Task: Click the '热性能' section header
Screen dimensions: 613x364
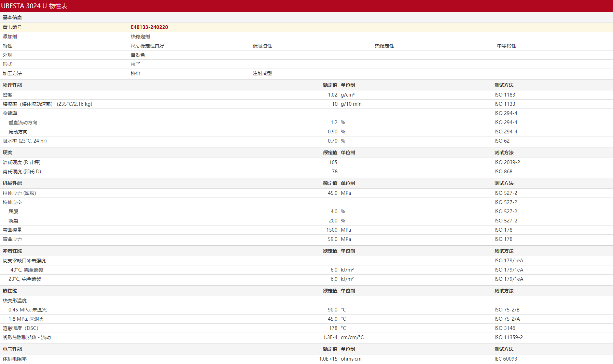Action: coord(10,291)
